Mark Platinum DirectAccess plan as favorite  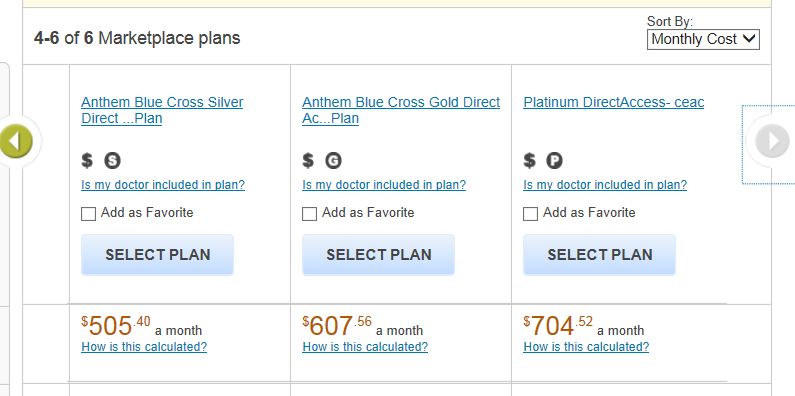tap(530, 213)
